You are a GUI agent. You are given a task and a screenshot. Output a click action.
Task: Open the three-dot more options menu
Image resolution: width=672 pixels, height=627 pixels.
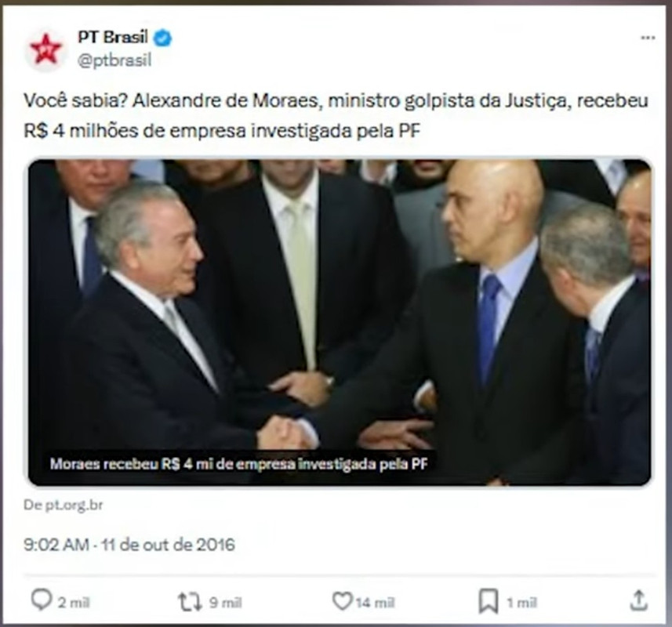click(x=648, y=38)
